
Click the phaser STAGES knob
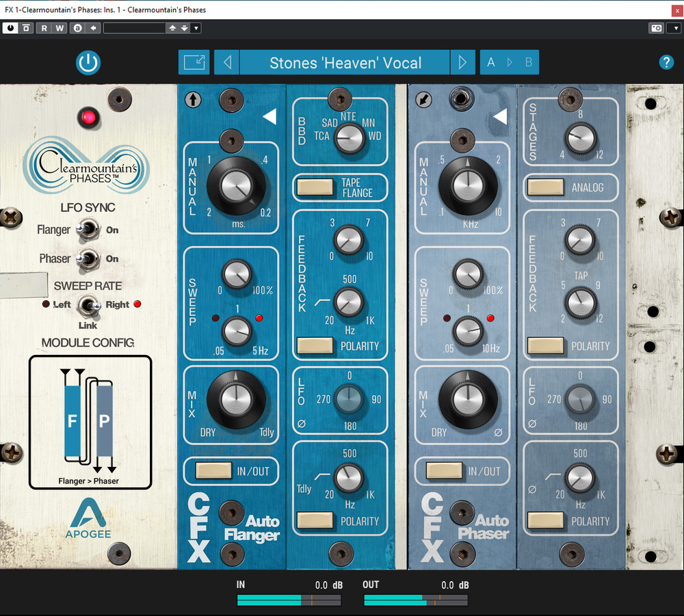click(x=581, y=137)
